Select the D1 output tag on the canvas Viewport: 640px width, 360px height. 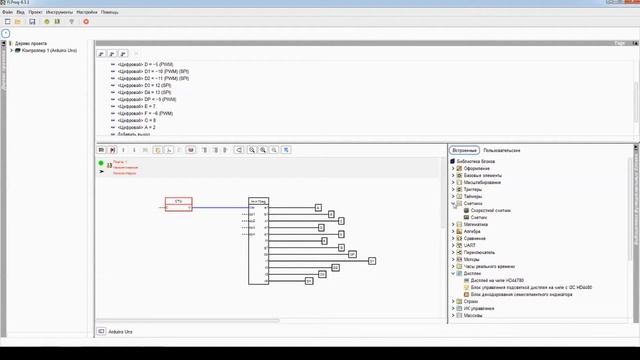pyautogui.click(x=371, y=261)
